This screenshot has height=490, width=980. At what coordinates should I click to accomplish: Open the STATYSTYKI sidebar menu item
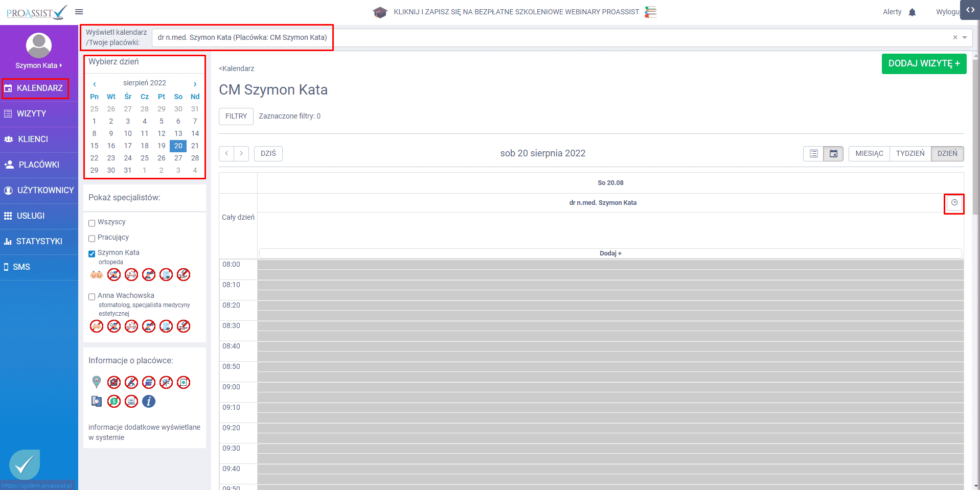point(39,242)
